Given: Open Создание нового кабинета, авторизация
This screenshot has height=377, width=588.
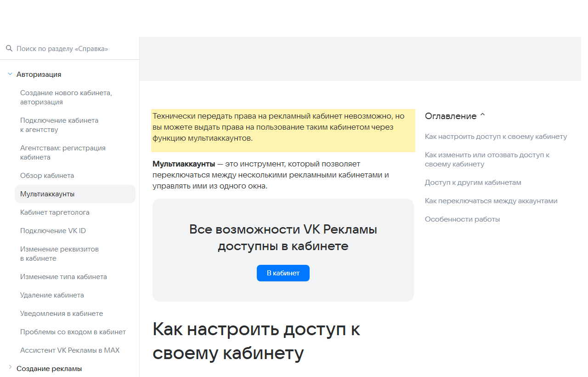Looking at the screenshot, I should [66, 97].
